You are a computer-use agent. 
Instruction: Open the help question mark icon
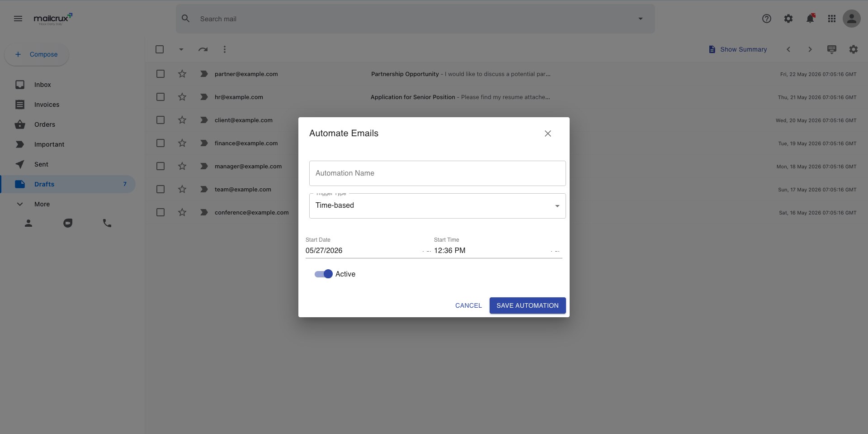(767, 19)
